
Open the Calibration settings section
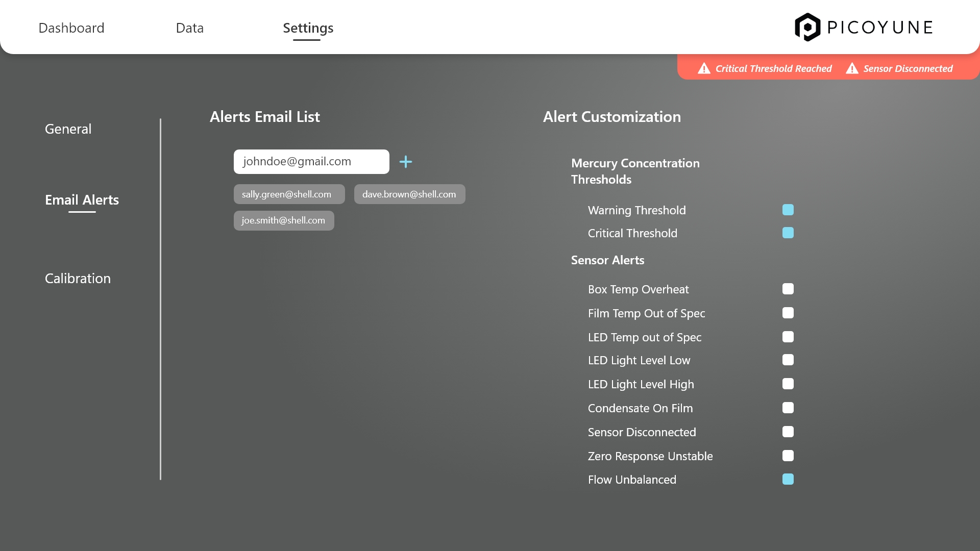[x=78, y=279]
